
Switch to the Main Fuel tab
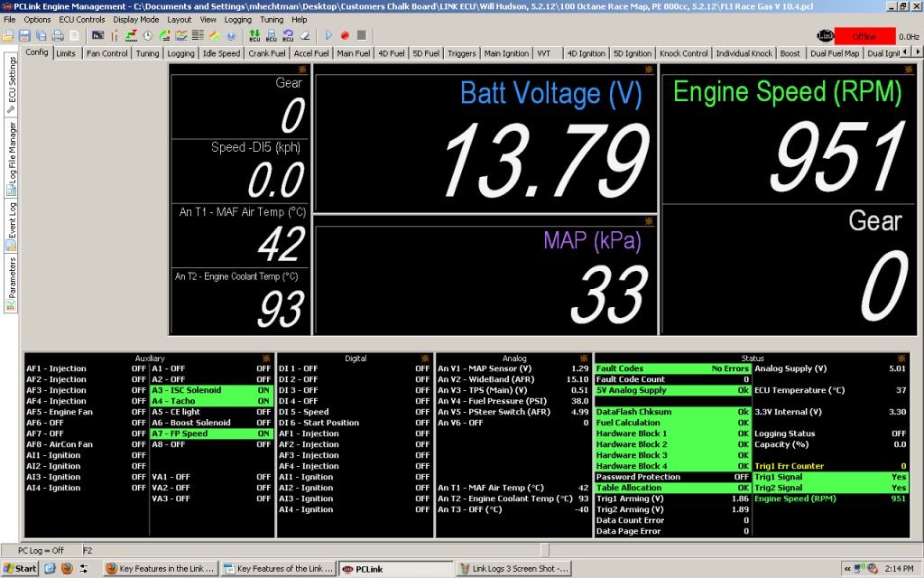click(354, 53)
